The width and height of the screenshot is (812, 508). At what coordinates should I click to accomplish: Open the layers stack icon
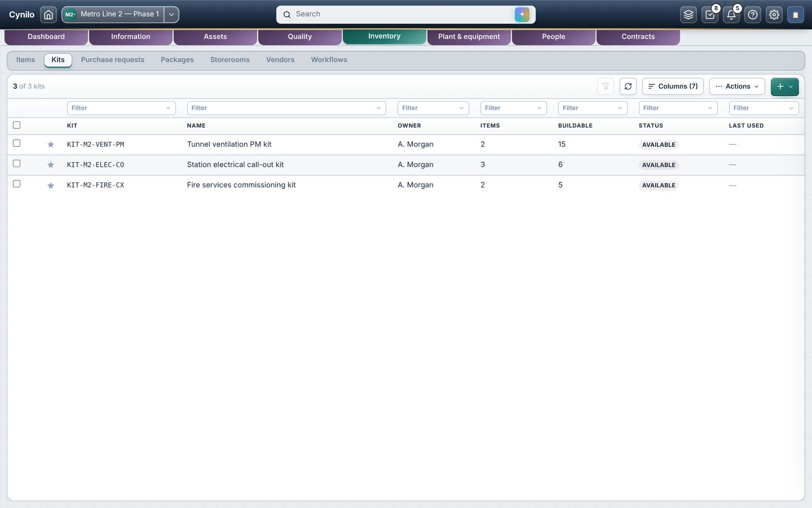[x=688, y=15]
